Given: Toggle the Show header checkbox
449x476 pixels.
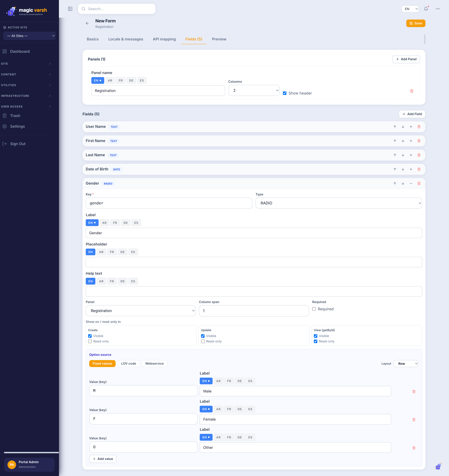Looking at the screenshot, I should (285, 93).
